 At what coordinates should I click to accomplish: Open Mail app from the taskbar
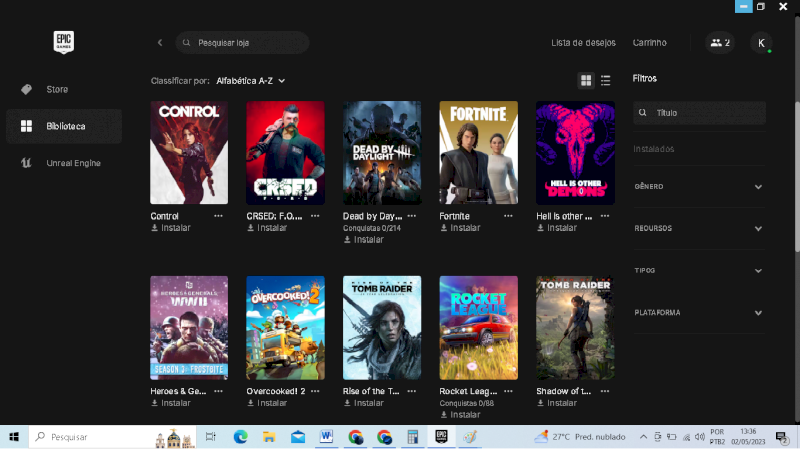click(298, 437)
